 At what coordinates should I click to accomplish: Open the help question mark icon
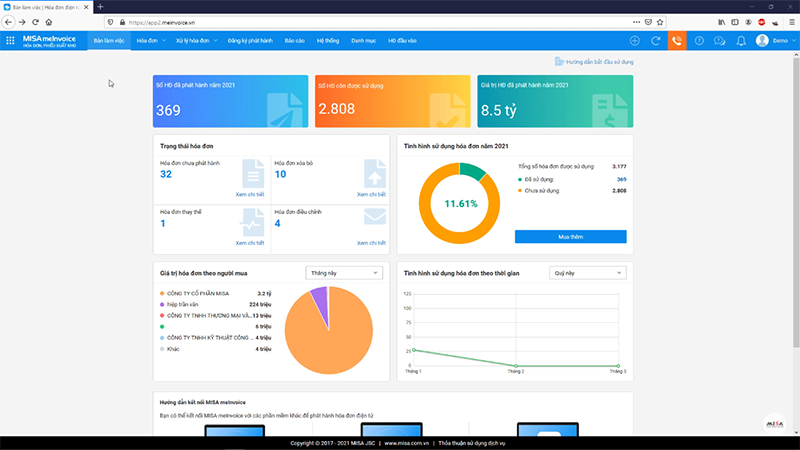coord(699,41)
